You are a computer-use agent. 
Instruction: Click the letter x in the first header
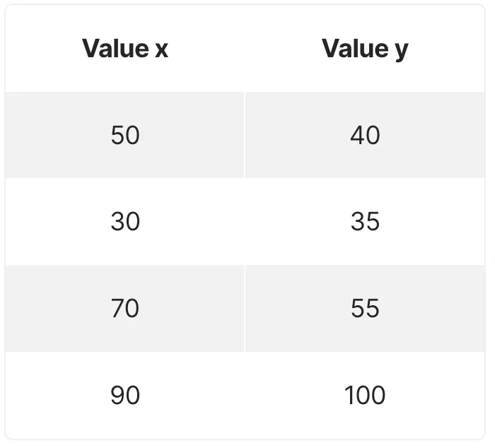tap(161, 50)
